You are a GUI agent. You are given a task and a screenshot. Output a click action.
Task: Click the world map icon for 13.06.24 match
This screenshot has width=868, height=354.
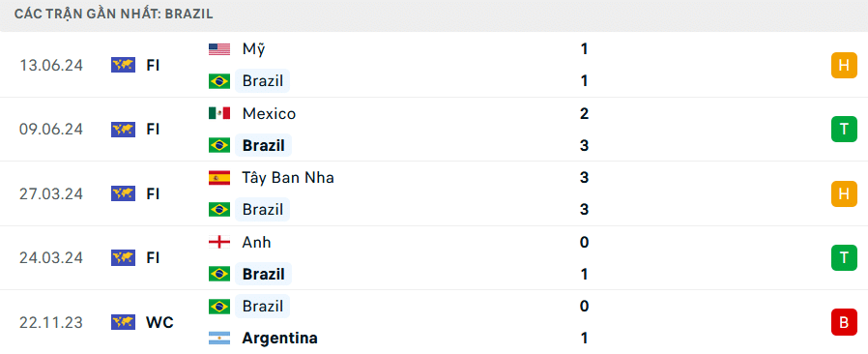click(123, 66)
